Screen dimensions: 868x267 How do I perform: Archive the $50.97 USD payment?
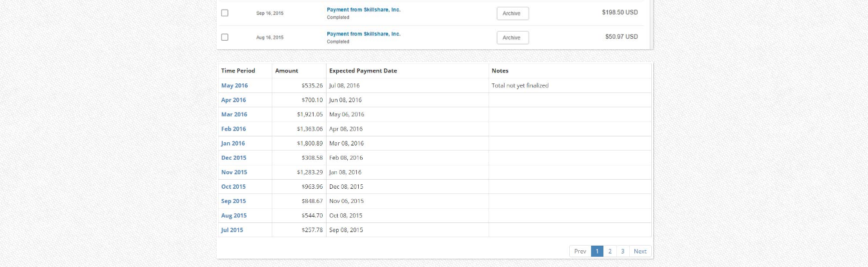512,37
